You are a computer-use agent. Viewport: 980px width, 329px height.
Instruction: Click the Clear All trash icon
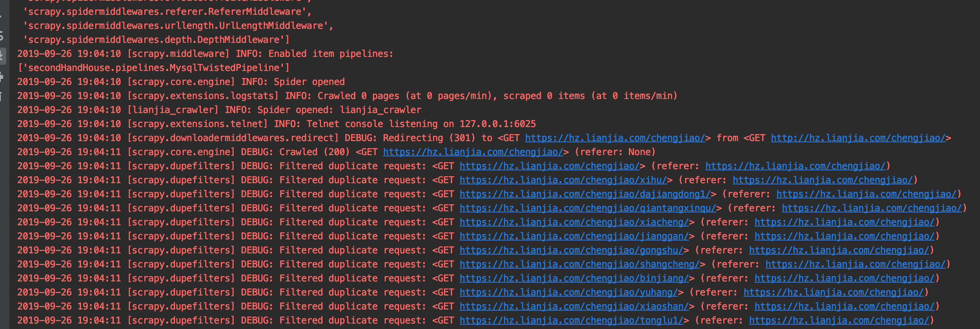(2, 96)
